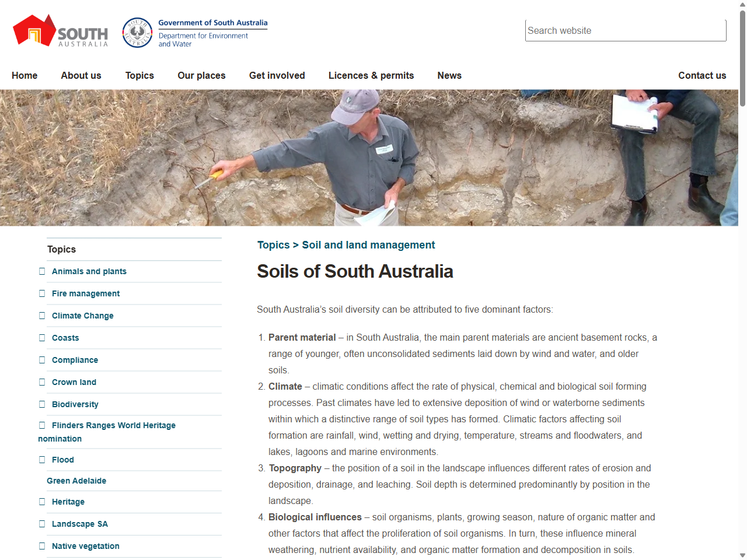This screenshot has height=560, width=747.
Task: Toggle the Crown land sidebar item open
Action: point(41,381)
